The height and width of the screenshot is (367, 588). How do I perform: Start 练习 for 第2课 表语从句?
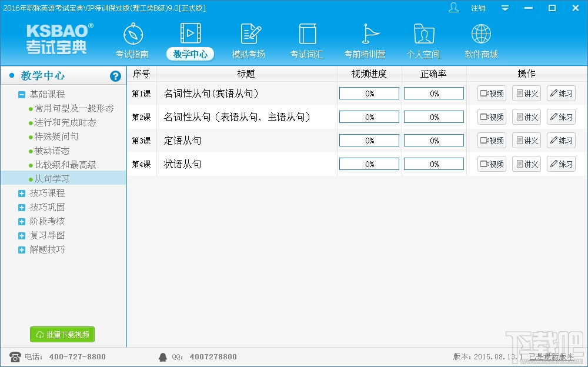[562, 117]
